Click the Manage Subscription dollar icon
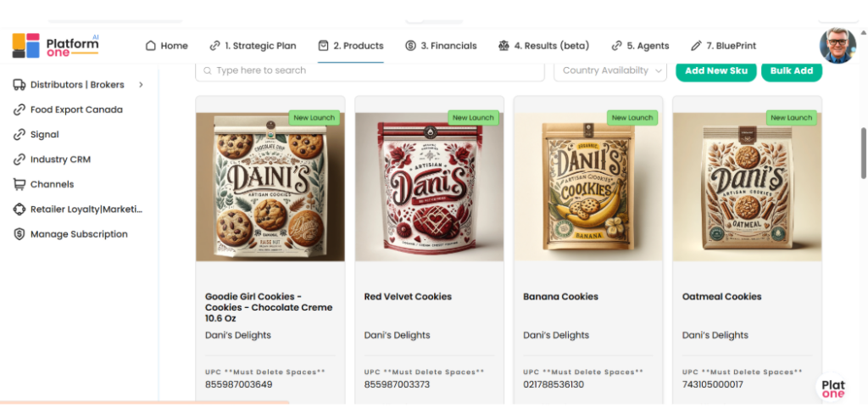Screen dimensions: 868x414 tap(19, 234)
